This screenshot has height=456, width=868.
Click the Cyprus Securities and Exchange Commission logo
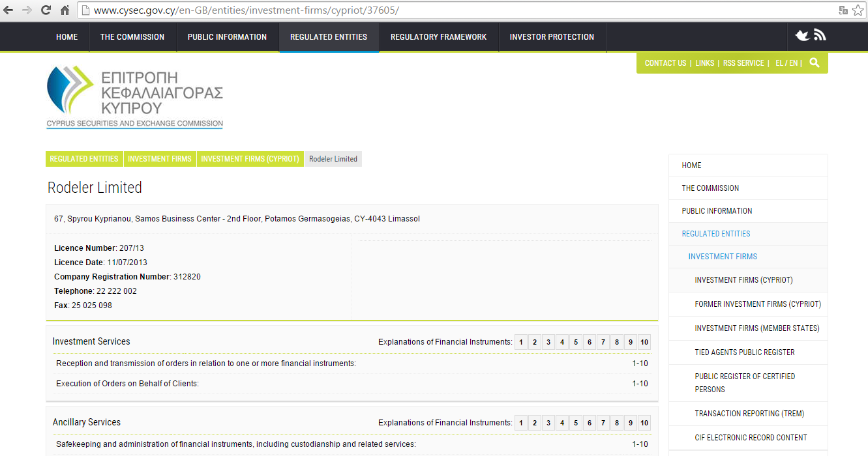(x=134, y=97)
